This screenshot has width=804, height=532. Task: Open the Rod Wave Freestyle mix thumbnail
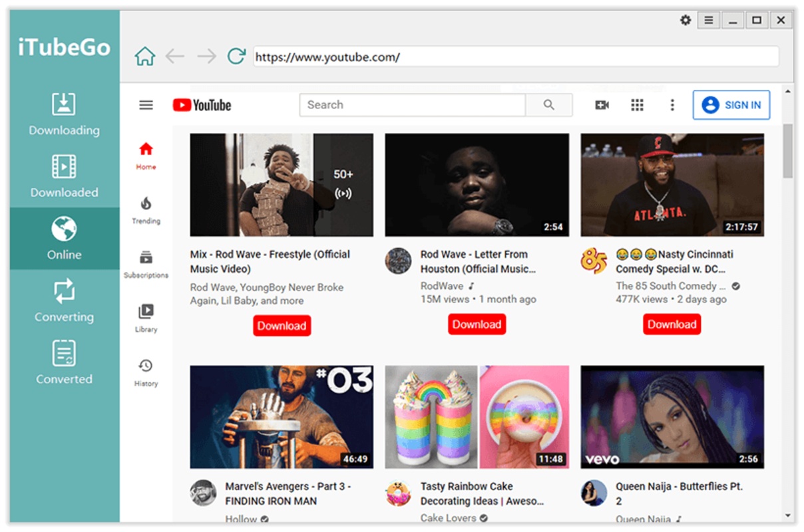pos(282,185)
